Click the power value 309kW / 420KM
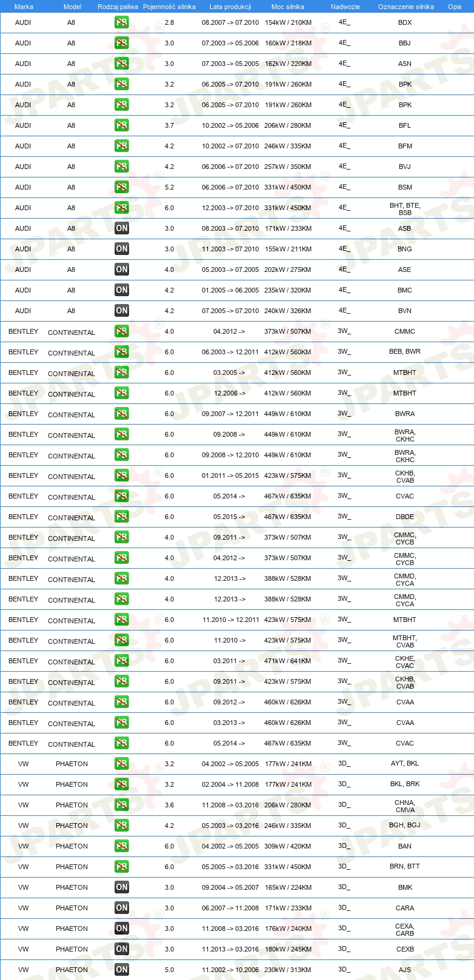 (x=288, y=846)
